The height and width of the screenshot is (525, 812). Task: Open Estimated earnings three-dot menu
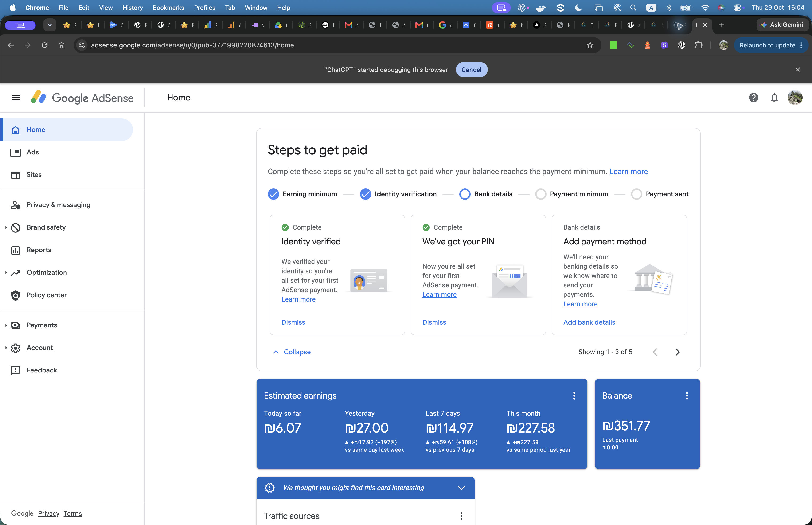pyautogui.click(x=574, y=396)
